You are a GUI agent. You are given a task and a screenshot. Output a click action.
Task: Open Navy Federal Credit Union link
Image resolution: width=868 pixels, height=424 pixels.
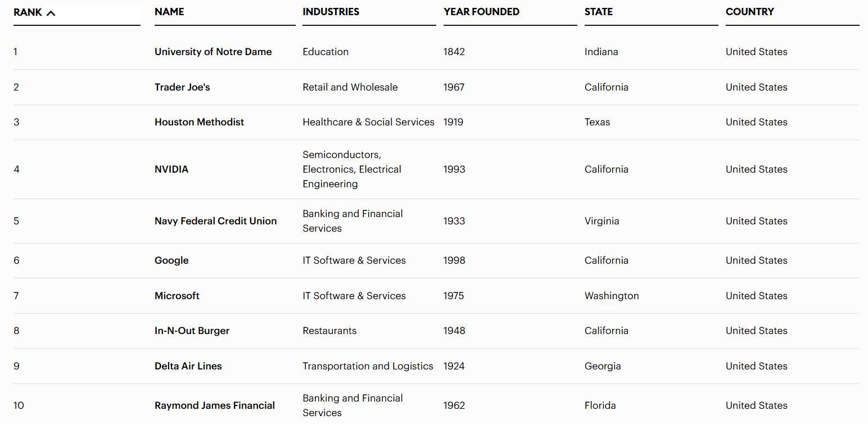tap(215, 221)
